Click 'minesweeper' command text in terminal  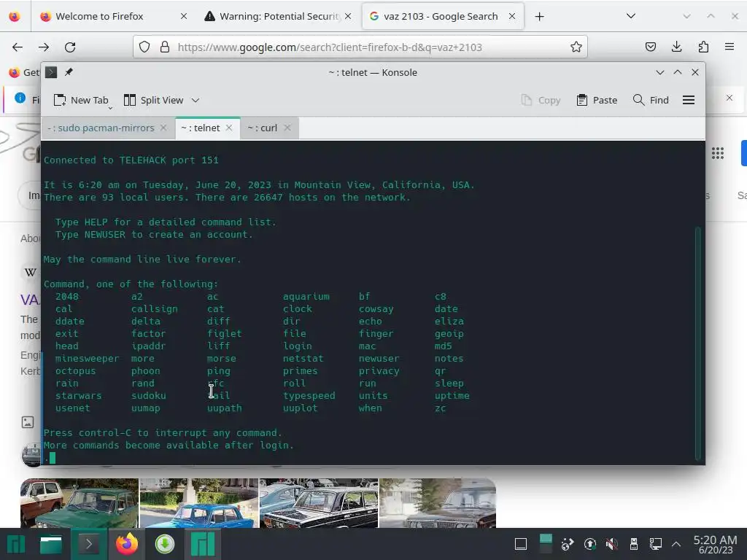coord(87,359)
